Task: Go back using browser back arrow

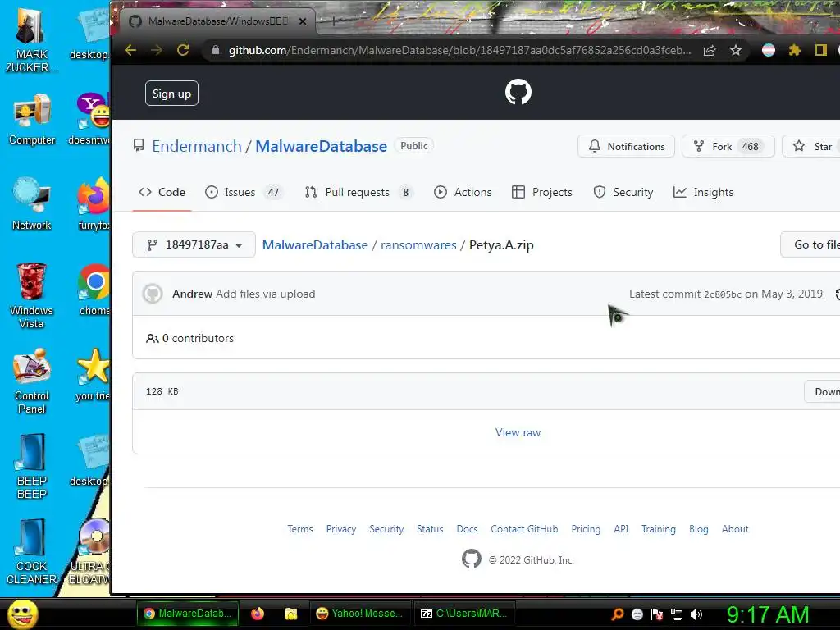Action: pyautogui.click(x=130, y=50)
